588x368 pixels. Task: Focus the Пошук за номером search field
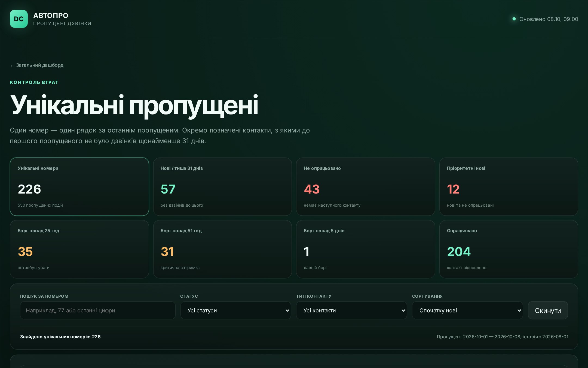point(98,310)
